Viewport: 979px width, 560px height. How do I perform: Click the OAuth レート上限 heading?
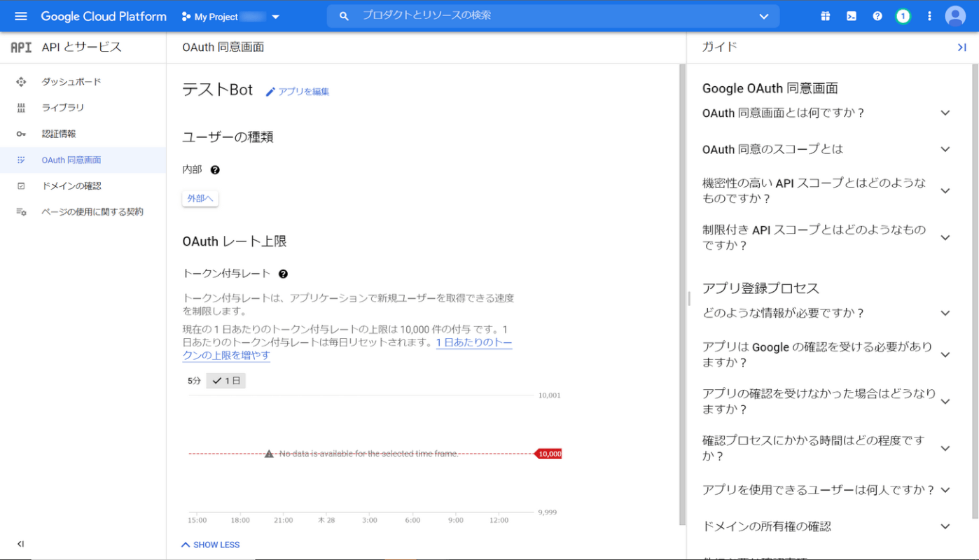pyautogui.click(x=235, y=241)
